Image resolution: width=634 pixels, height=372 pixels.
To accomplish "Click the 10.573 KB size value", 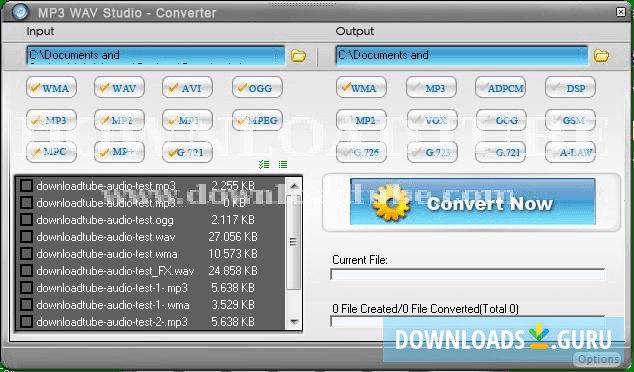I will coord(233,254).
